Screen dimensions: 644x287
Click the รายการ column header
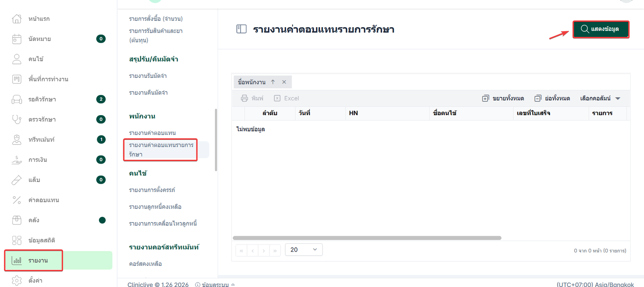[x=607, y=113]
